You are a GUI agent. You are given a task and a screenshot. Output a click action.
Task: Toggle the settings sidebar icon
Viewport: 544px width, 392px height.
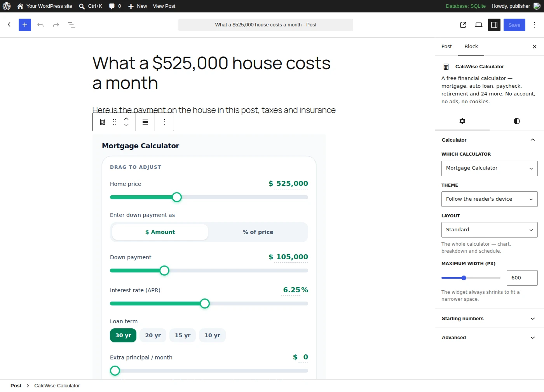pyautogui.click(x=494, y=25)
